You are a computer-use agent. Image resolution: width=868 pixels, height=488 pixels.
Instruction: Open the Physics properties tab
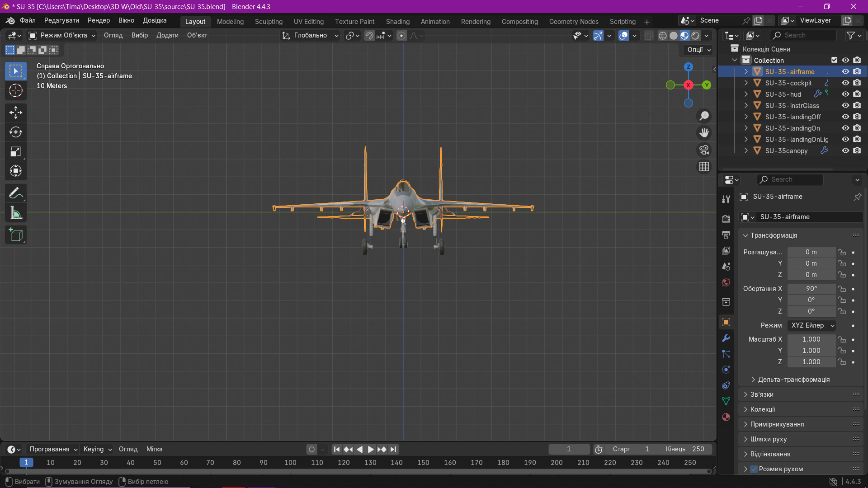[726, 370]
